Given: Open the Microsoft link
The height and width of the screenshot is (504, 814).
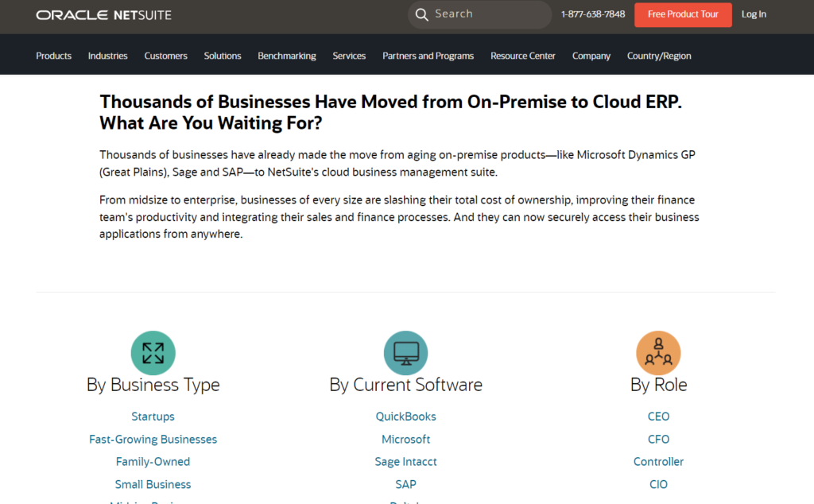Looking at the screenshot, I should coord(406,439).
